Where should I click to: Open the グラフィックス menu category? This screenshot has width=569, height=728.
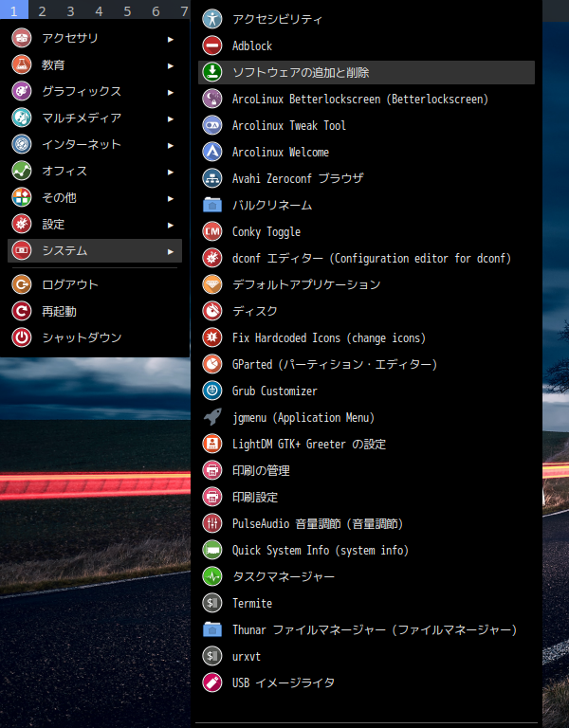(95, 91)
